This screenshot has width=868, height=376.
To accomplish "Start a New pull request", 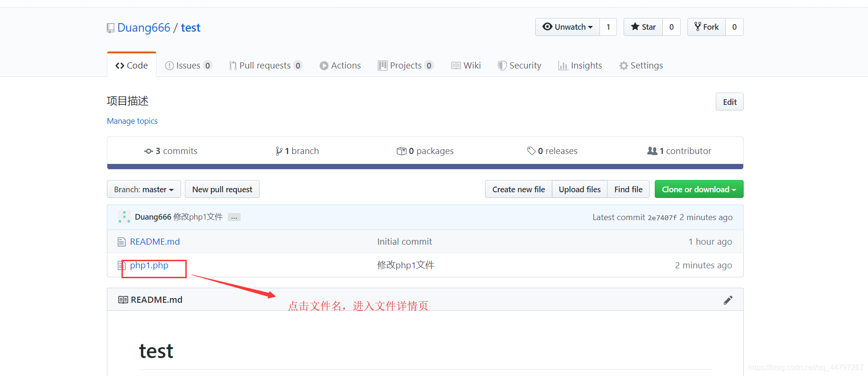I will [222, 189].
